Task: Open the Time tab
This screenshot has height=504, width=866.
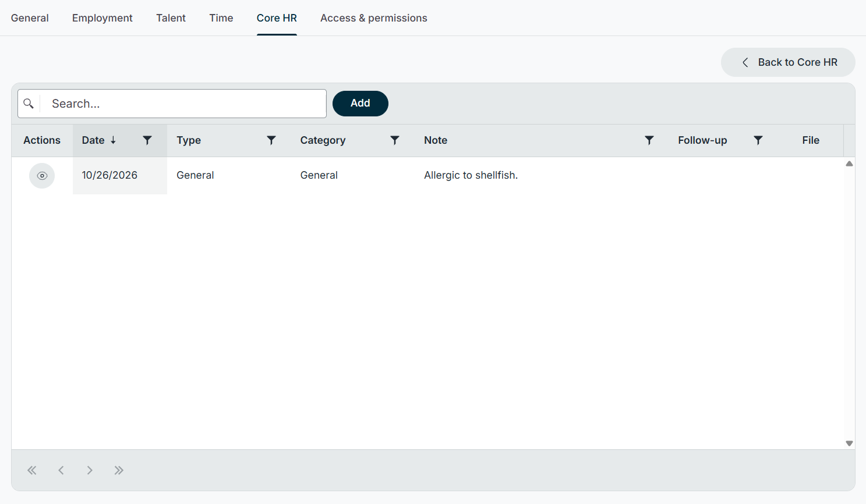Action: click(221, 18)
